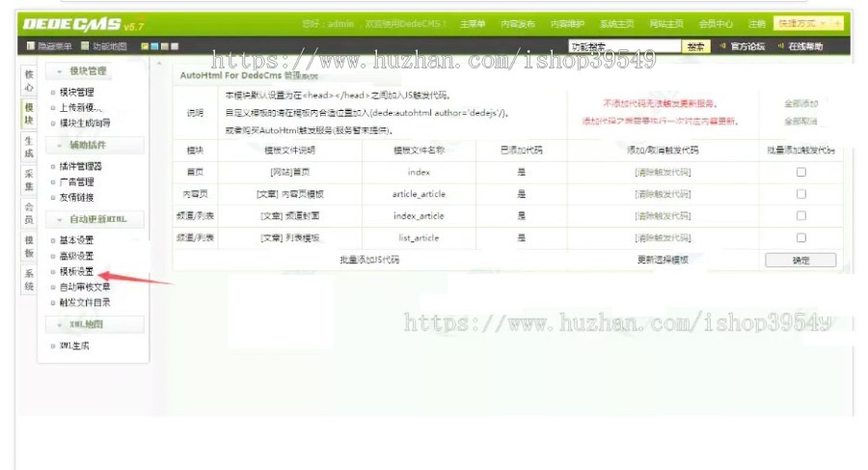
Task: Click 清除触发代码 in the article_article row
Action: coord(663,194)
